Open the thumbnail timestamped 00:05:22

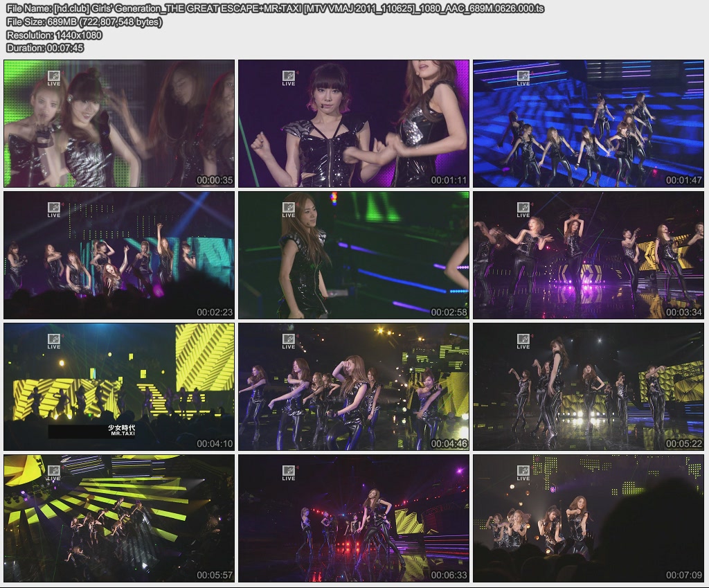tap(589, 386)
